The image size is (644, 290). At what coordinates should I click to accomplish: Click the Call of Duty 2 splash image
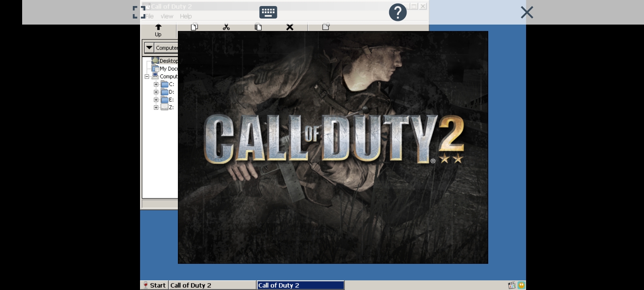coord(333,147)
